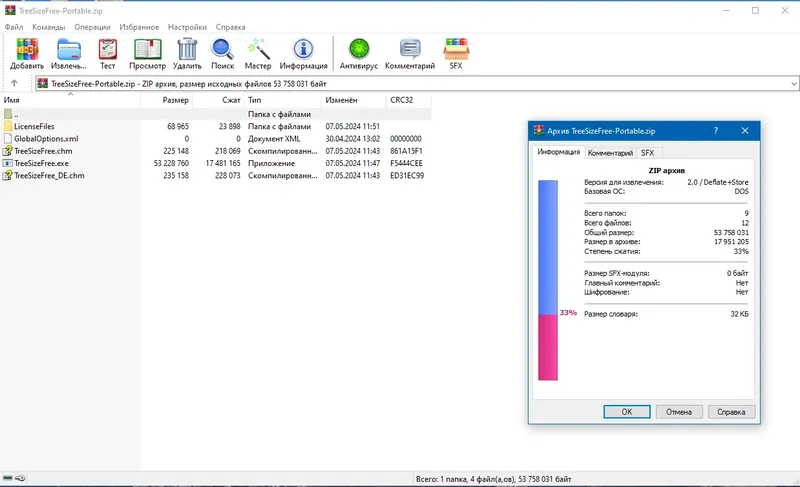Image resolution: width=800 pixels, height=487 pixels.
Task: Click the address bar path field
Action: [x=417, y=84]
